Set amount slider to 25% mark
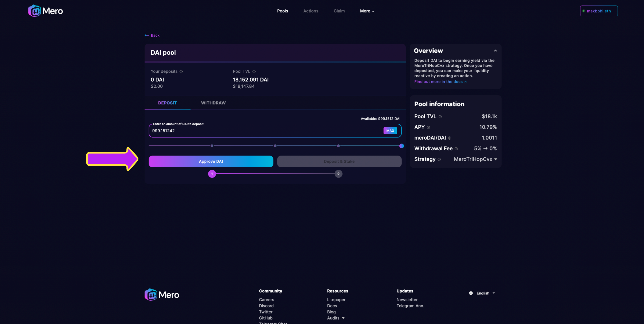The height and width of the screenshot is (324, 644). (212, 146)
